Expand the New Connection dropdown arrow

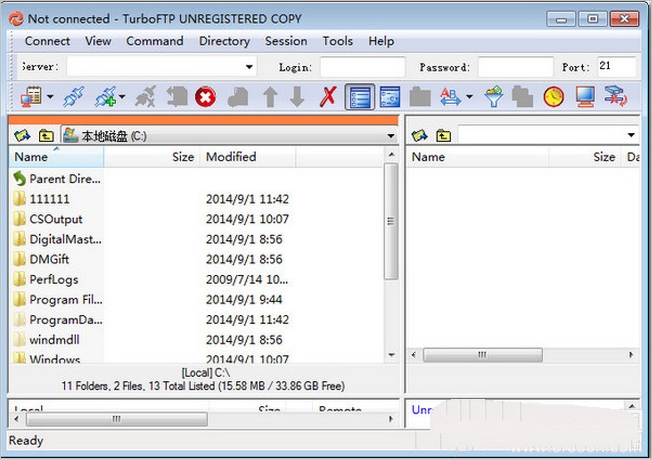[122, 97]
